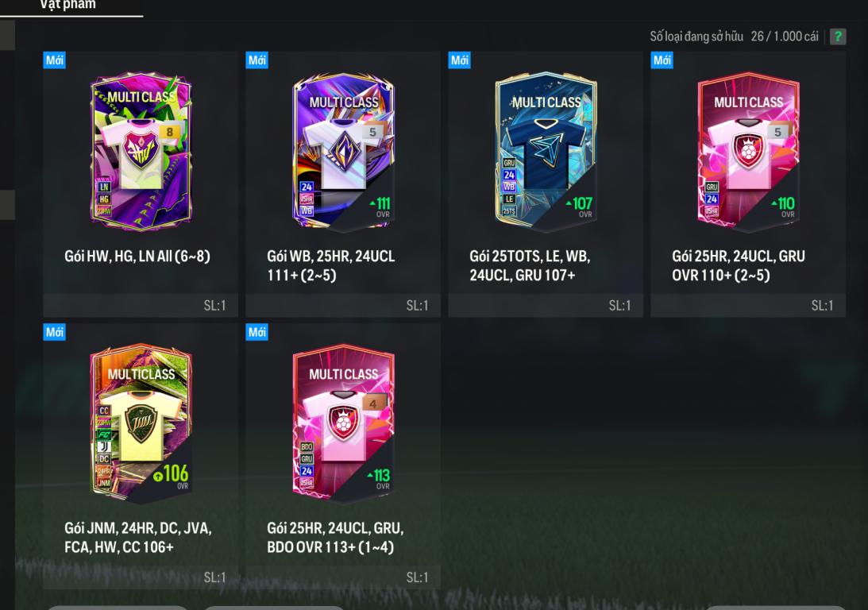The image size is (868, 610).
Task: Click the 106 OVR rating on JNM pack
Action: pyautogui.click(x=171, y=476)
